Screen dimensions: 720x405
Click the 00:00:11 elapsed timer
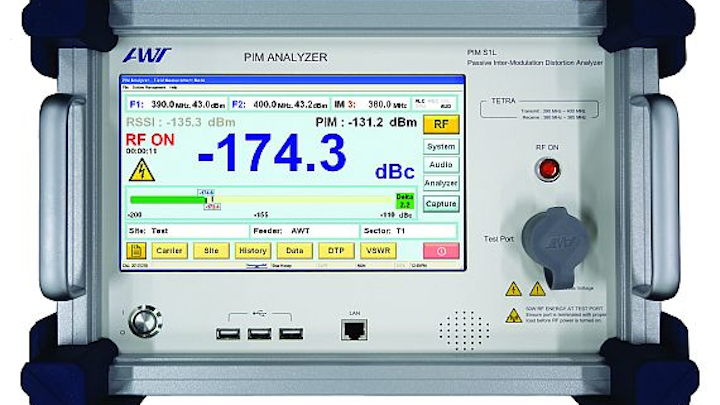[141, 151]
